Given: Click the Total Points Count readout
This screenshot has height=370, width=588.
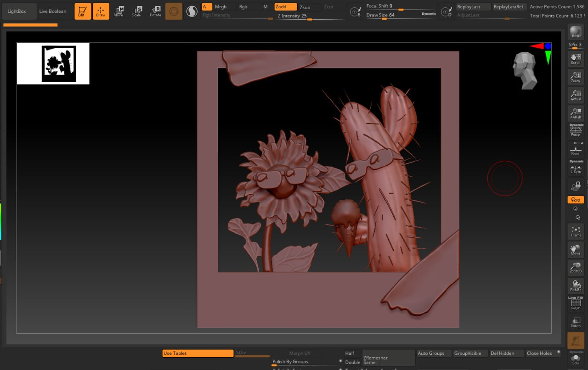Looking at the screenshot, I should [557, 16].
